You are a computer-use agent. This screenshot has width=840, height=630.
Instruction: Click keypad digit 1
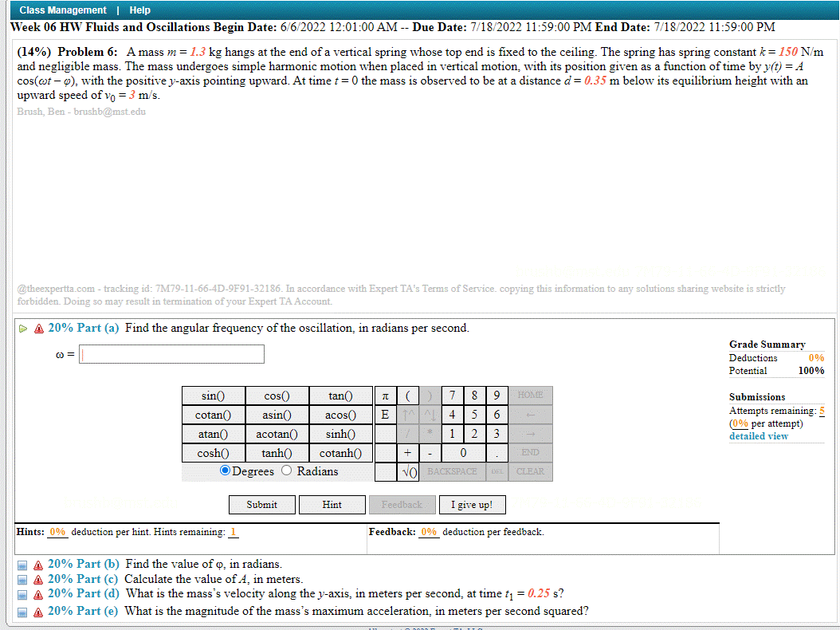(453, 434)
